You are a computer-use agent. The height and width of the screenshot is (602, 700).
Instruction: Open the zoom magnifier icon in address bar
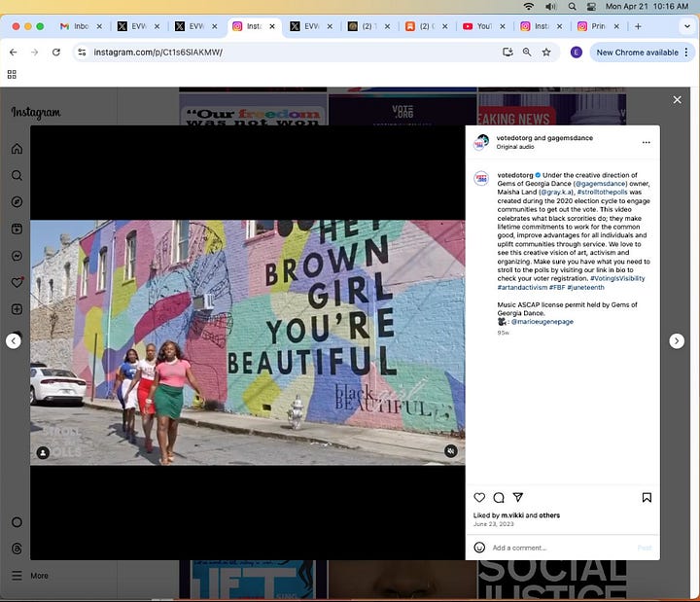[x=527, y=53]
